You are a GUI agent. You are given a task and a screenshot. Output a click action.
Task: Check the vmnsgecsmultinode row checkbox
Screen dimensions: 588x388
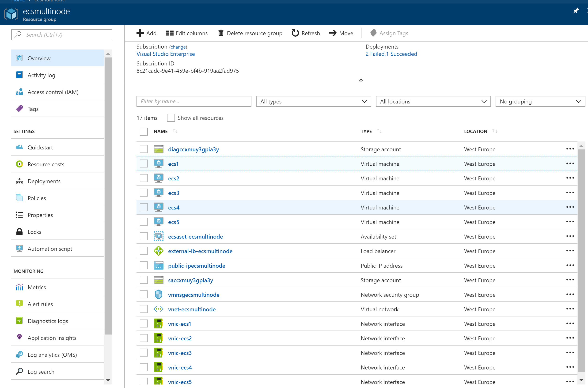(x=144, y=294)
